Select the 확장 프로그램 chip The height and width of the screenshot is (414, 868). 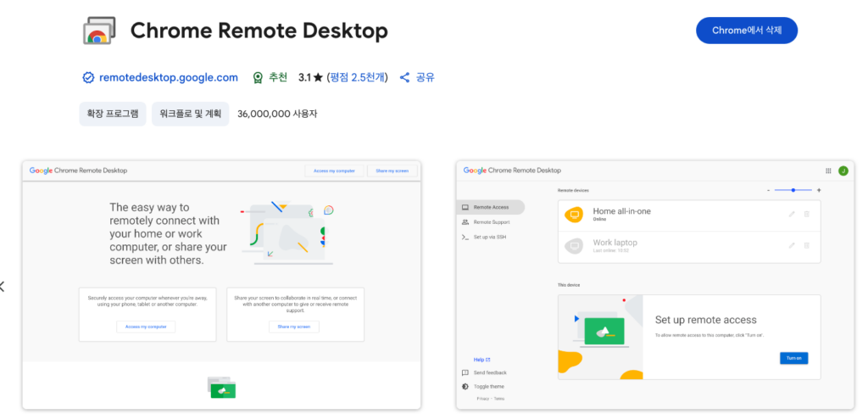pos(113,114)
